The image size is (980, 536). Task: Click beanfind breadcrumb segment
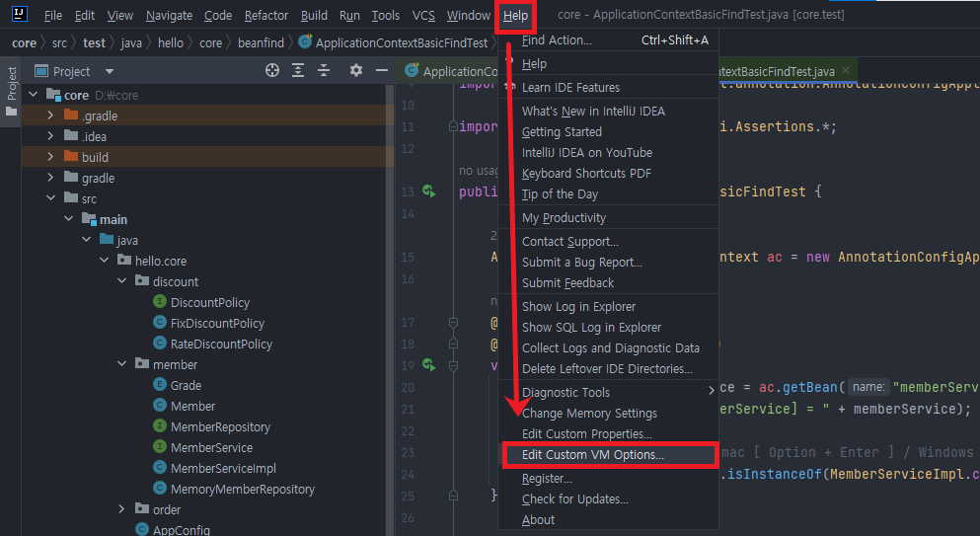point(261,42)
